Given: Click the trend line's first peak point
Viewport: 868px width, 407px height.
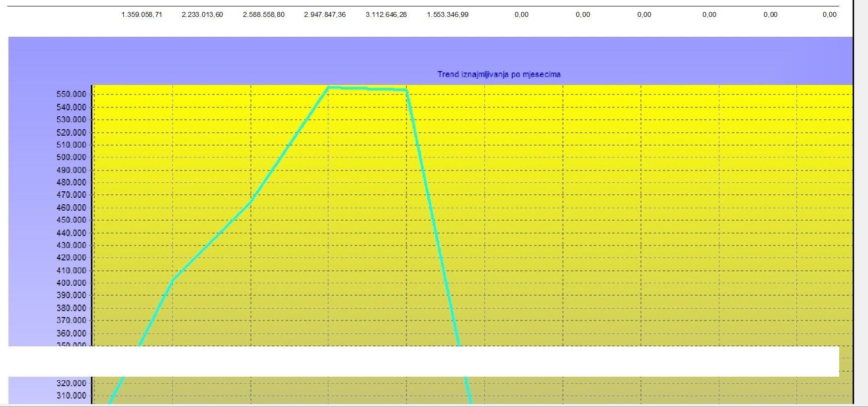Looking at the screenshot, I should coord(328,87).
